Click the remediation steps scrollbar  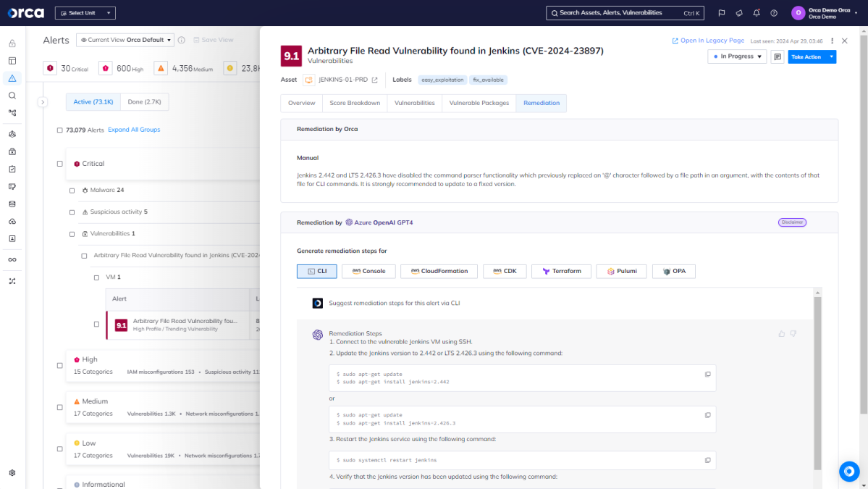coord(817,383)
